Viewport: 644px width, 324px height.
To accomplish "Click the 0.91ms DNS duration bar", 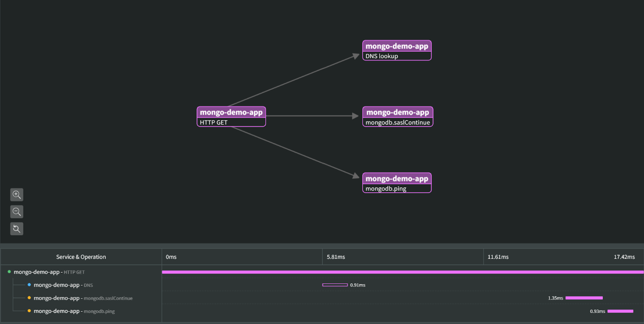I will point(335,285).
